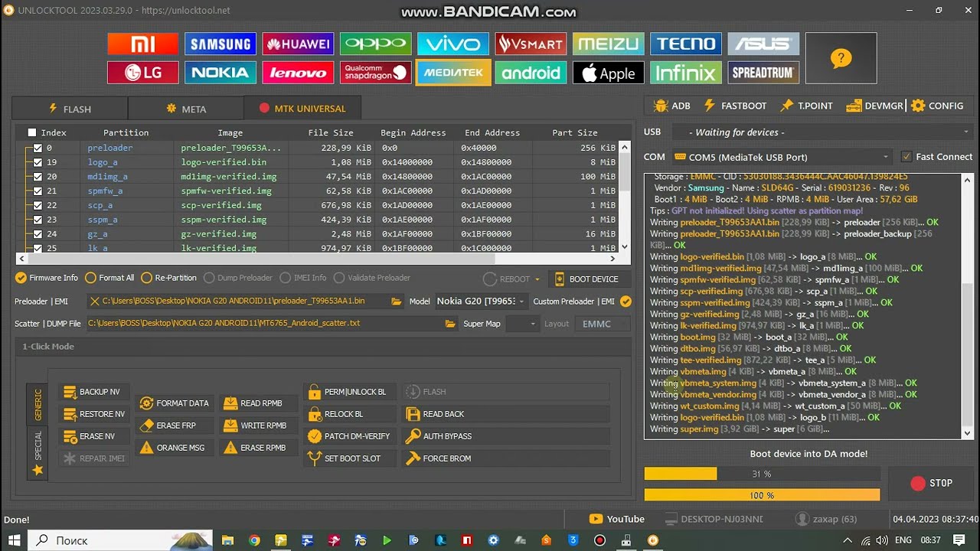The height and width of the screenshot is (551, 980).
Task: Open the Tecno brand tile
Action: 686,44
